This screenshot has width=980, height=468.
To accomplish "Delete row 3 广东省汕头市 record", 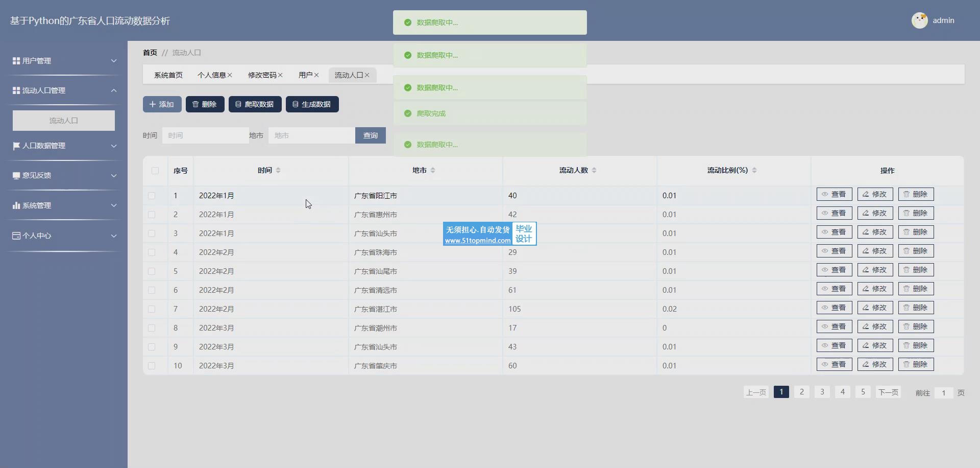I will point(916,232).
